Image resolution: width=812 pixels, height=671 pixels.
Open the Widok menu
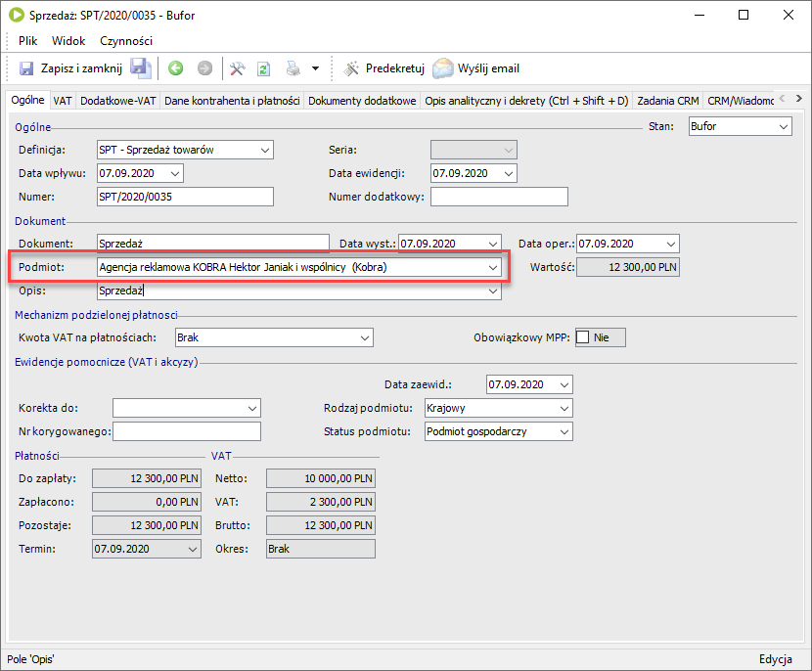[68, 41]
